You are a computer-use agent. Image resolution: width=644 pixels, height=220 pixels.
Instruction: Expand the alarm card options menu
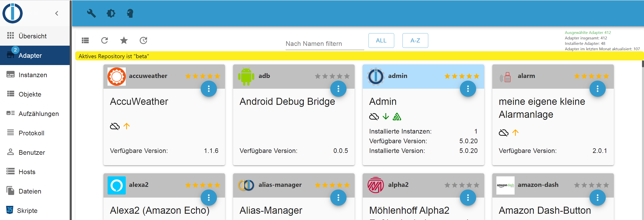tap(597, 88)
